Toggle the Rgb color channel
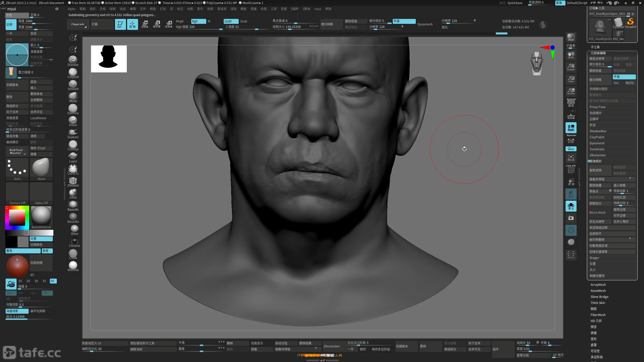The height and width of the screenshot is (362, 644). [x=198, y=21]
